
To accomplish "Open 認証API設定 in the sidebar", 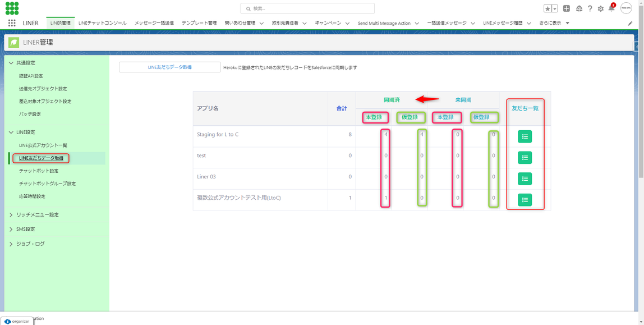I will [x=31, y=76].
